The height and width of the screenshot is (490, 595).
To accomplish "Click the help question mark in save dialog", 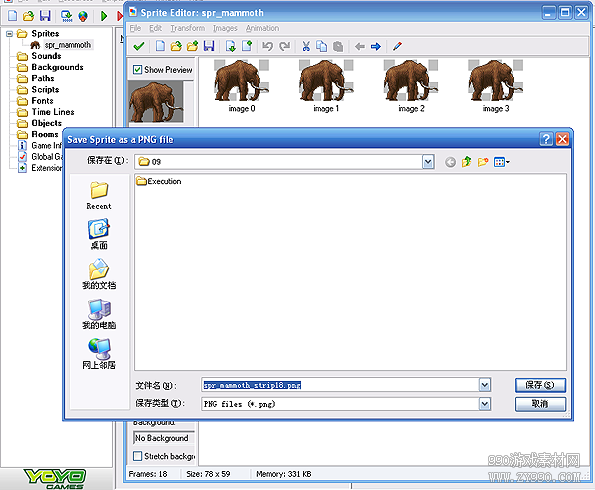I will (x=546, y=139).
